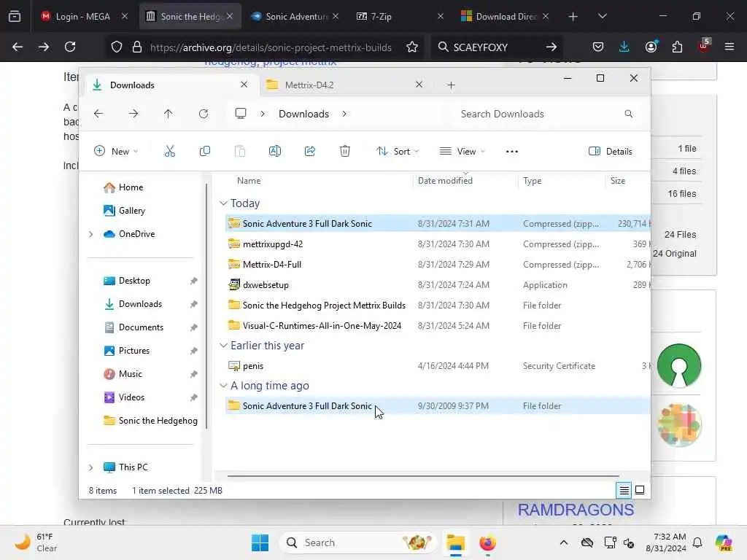
Task: Open the See more three-dots menu
Action: coord(511,152)
